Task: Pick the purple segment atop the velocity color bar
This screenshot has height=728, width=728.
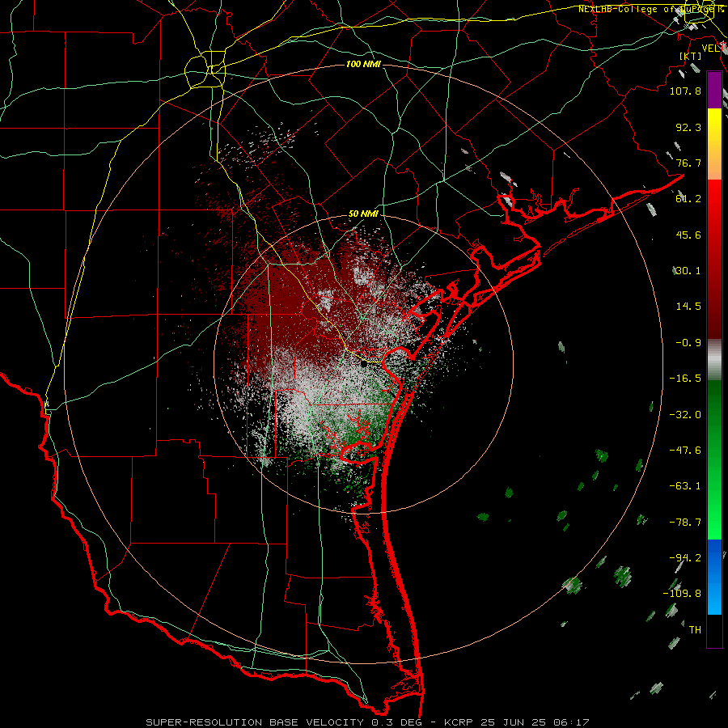Action: click(714, 90)
